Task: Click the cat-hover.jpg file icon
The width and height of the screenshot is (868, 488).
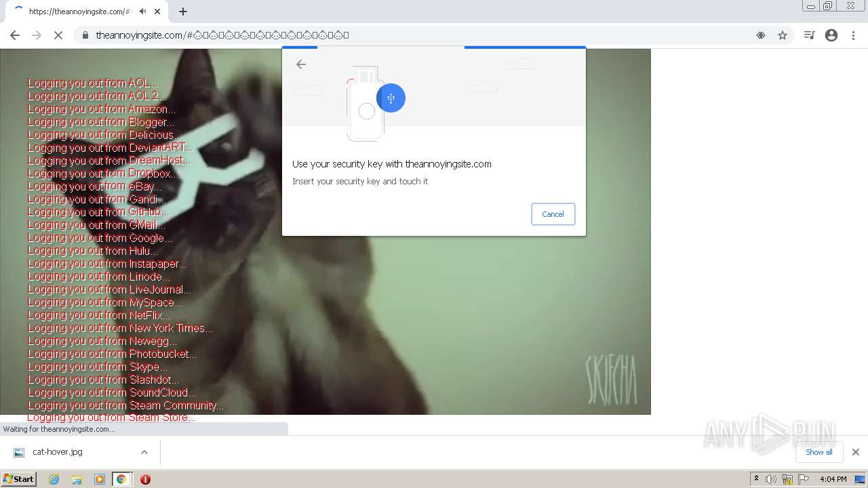Action: coord(19,452)
